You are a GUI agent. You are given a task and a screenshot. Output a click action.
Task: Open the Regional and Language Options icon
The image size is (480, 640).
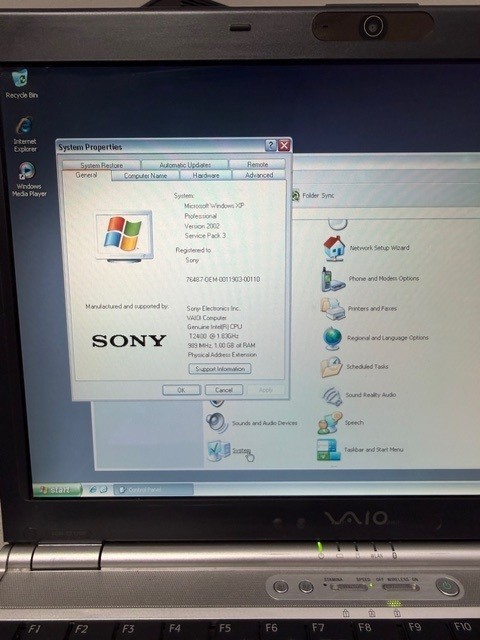pyautogui.click(x=332, y=338)
